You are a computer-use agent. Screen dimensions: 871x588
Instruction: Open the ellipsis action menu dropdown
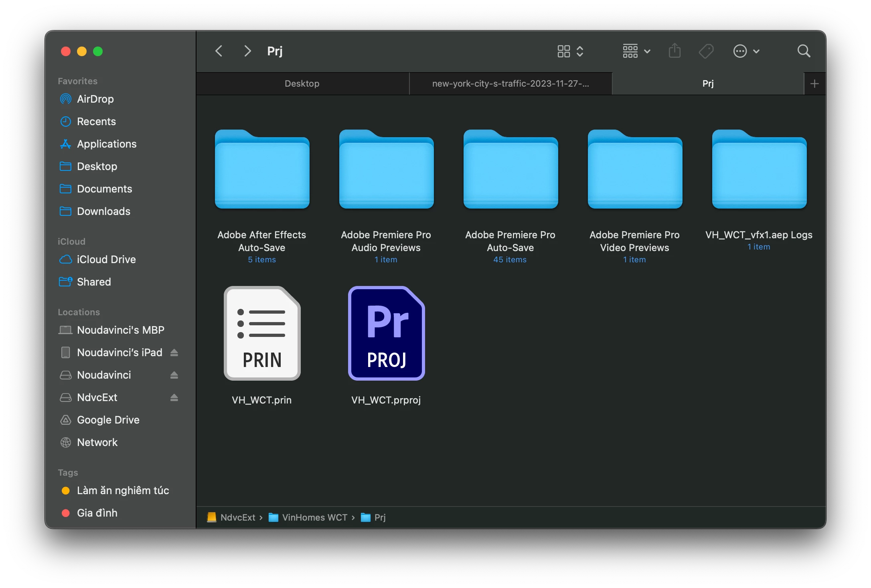tap(746, 51)
